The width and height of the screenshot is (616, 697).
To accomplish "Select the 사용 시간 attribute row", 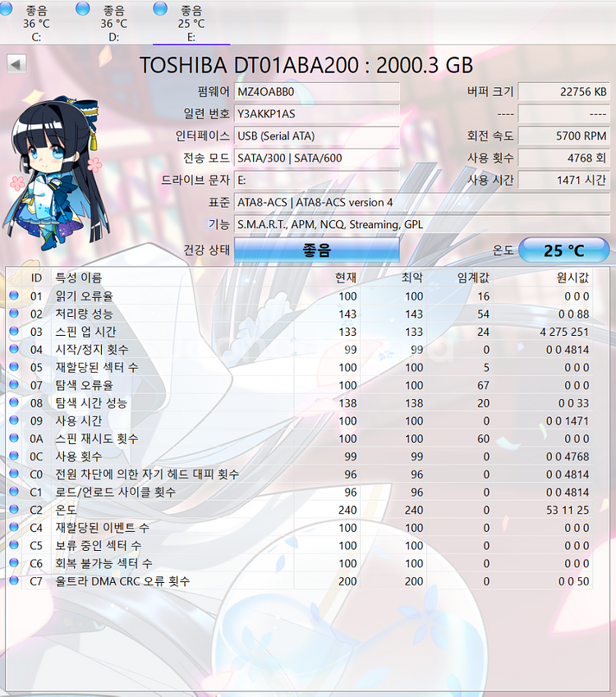I will [246, 420].
